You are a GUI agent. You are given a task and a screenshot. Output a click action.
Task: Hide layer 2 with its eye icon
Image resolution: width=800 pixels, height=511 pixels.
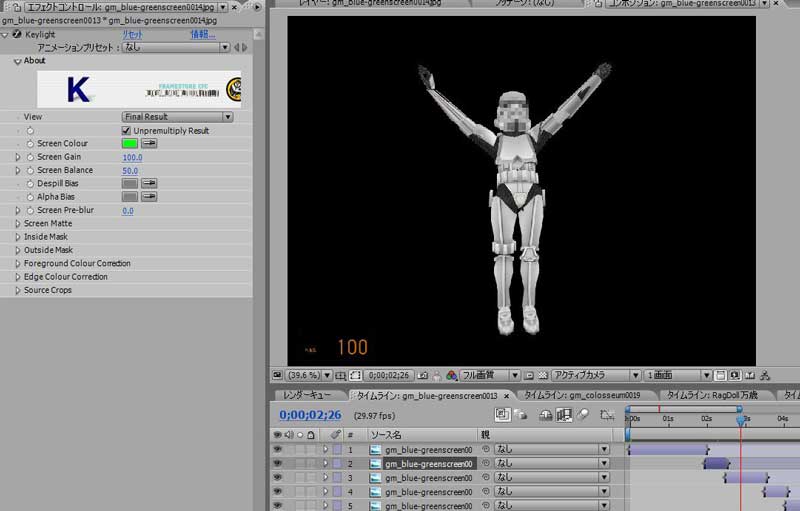click(x=277, y=463)
